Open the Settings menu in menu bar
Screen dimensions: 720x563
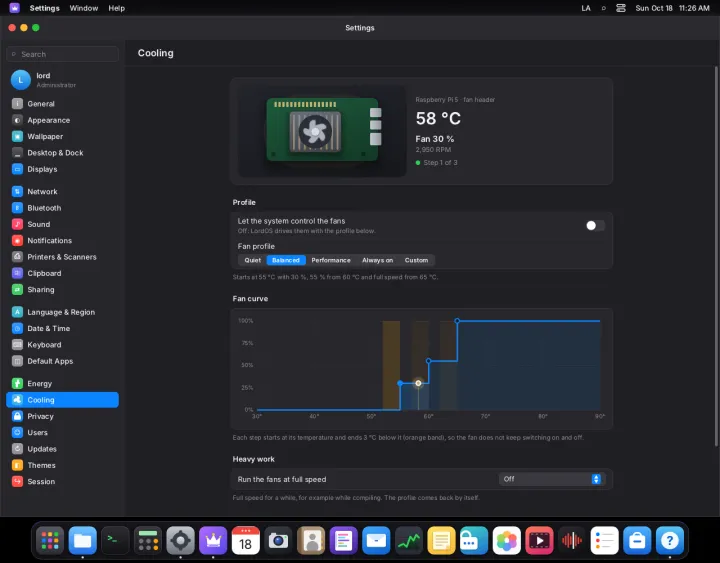[45, 8]
